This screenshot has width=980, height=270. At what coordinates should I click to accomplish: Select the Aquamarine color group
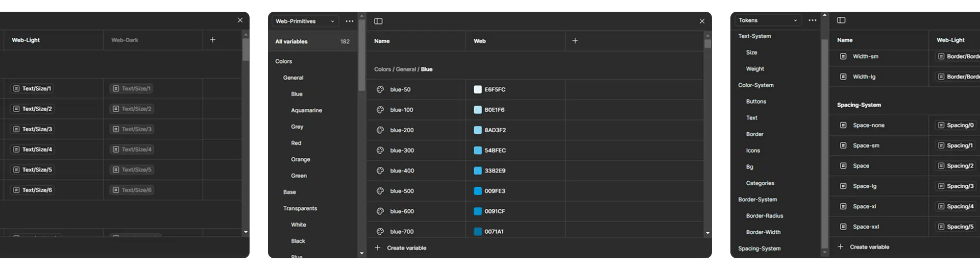(x=306, y=110)
